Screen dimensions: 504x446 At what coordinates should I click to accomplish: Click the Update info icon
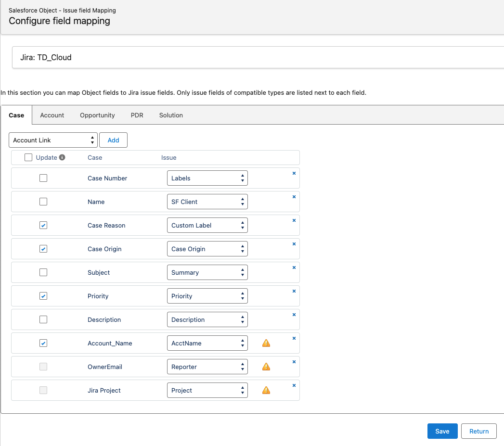pyautogui.click(x=62, y=157)
